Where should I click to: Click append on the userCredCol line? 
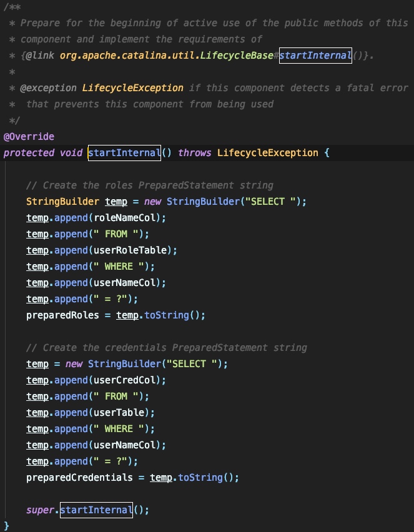(71, 380)
